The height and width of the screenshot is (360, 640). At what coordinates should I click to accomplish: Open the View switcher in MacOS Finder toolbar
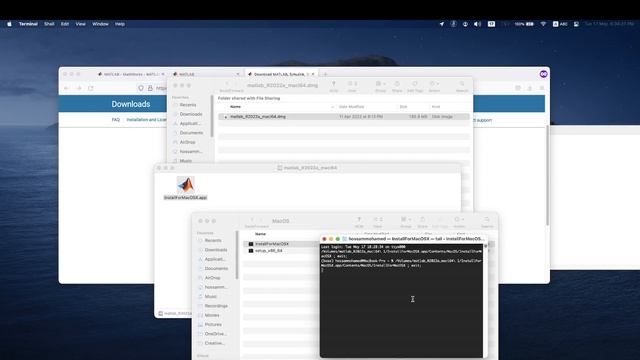(378, 220)
